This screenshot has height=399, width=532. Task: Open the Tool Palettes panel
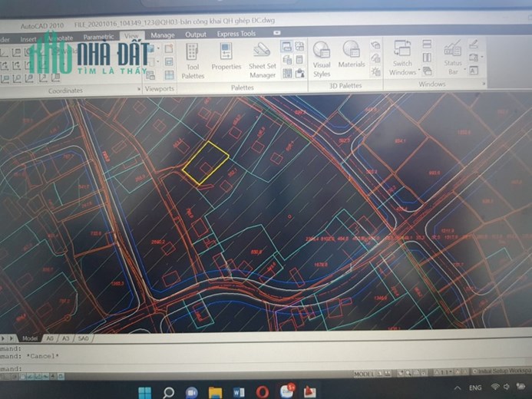(x=193, y=61)
